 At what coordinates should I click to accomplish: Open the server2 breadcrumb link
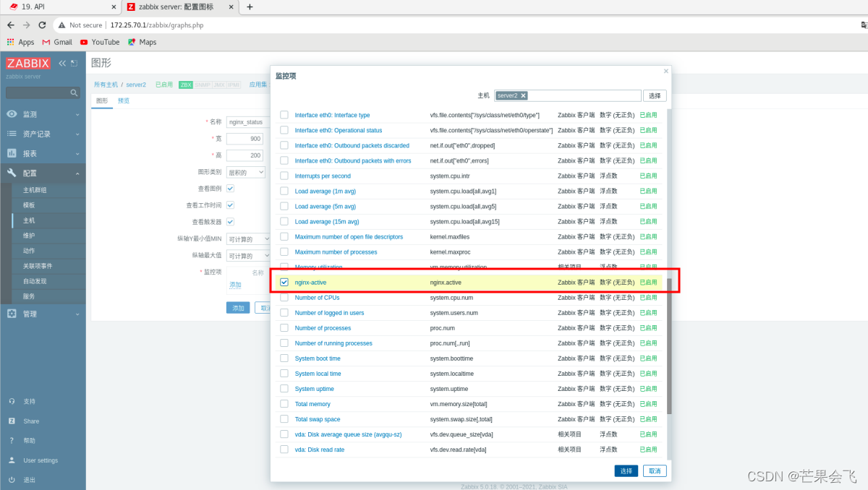point(136,85)
